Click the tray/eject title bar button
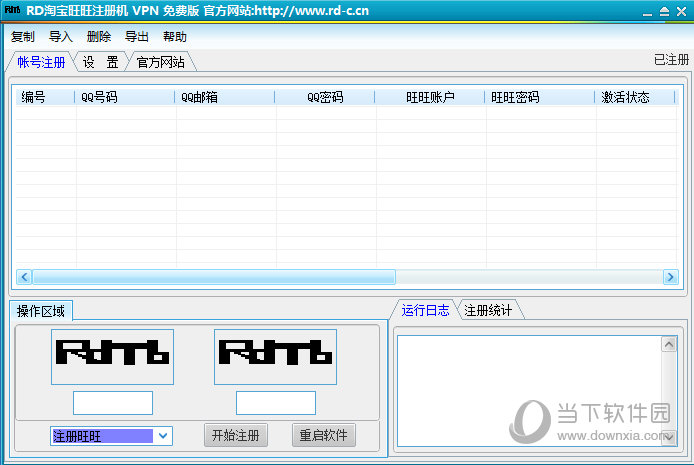Viewport: 694px width, 465px height. [664, 12]
